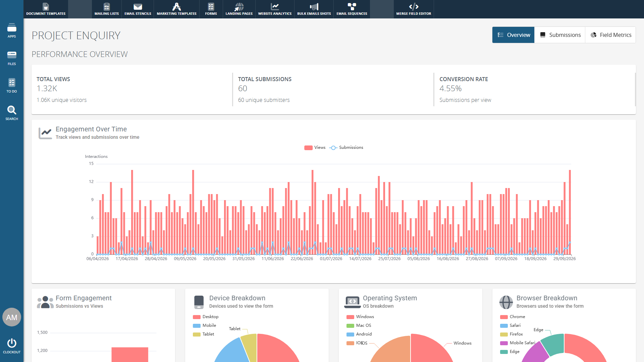
Task: Open Marketing Templates
Action: tap(176, 9)
